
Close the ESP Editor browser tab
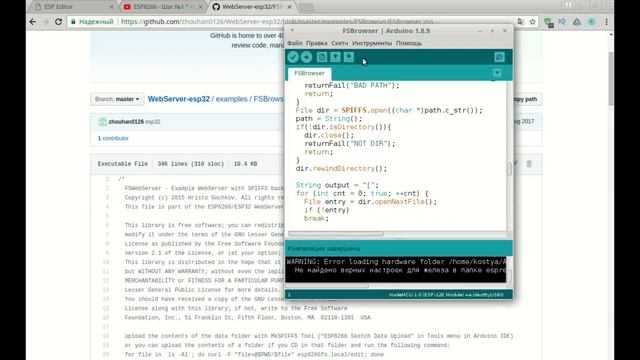click(x=111, y=7)
